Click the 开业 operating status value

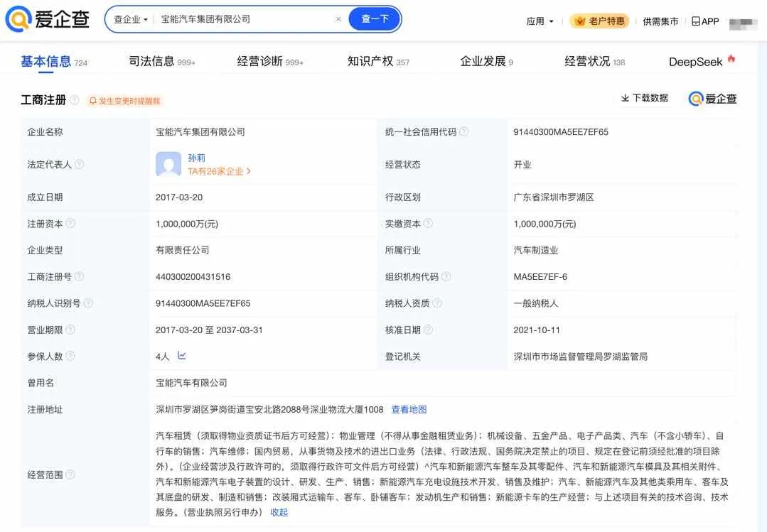coord(522,164)
